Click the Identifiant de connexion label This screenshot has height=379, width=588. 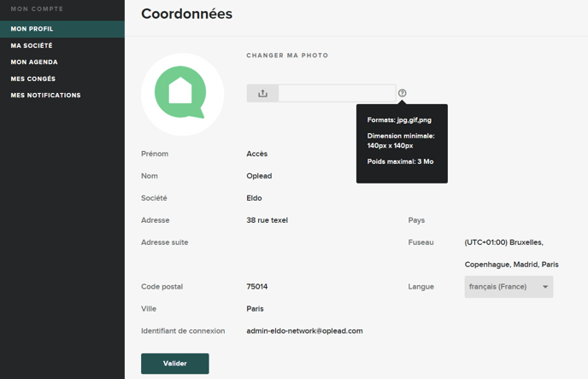[x=183, y=330]
